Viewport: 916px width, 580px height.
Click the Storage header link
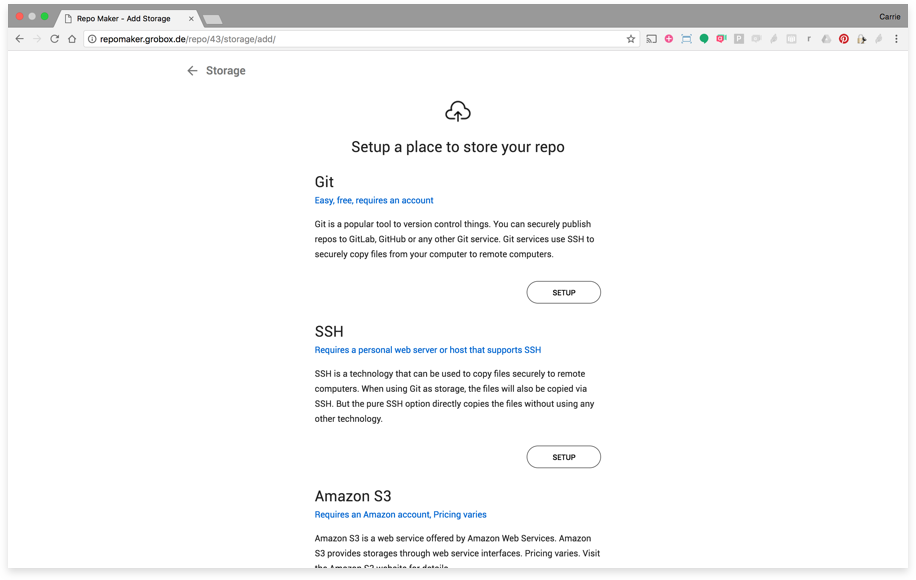click(x=225, y=71)
